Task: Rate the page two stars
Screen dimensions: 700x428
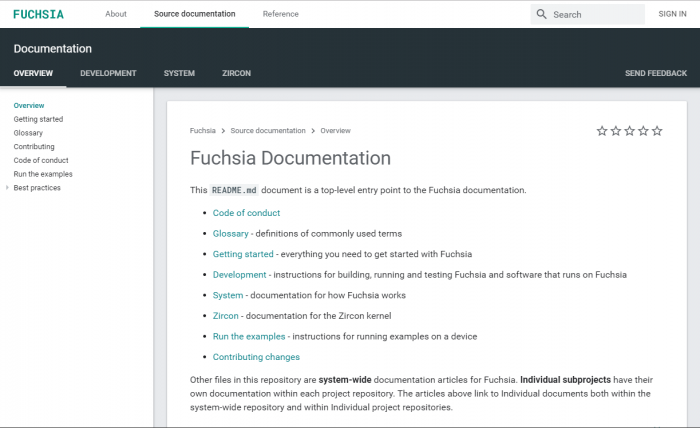Action: tap(616, 131)
